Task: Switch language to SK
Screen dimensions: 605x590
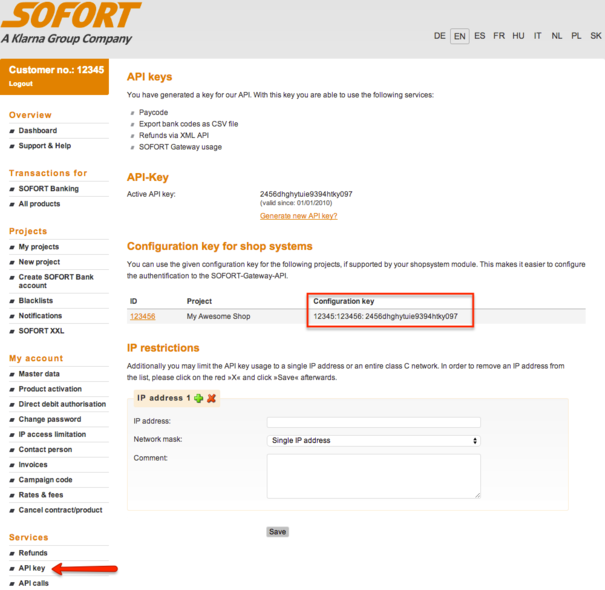Action: click(x=596, y=36)
